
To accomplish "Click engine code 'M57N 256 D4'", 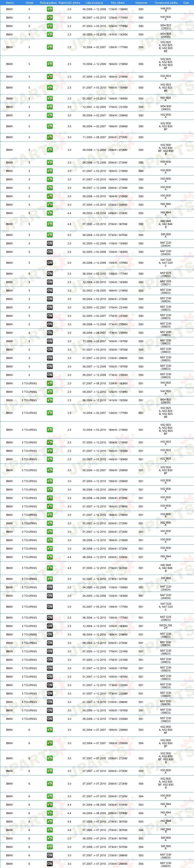I will [166, 626].
